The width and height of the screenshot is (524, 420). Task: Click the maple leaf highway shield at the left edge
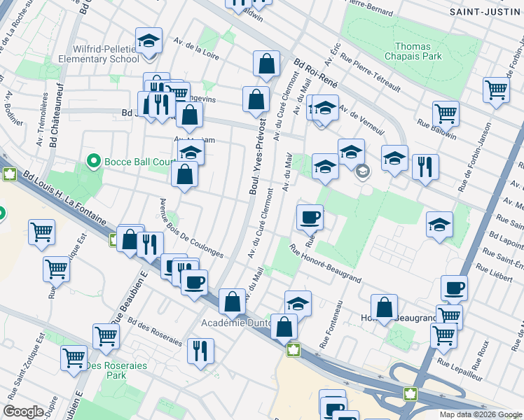[10, 174]
